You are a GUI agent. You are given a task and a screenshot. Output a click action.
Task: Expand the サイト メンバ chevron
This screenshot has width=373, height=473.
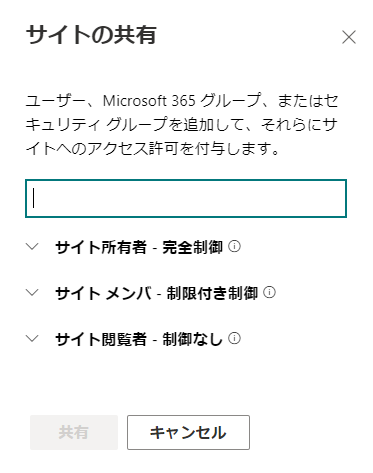[32, 293]
